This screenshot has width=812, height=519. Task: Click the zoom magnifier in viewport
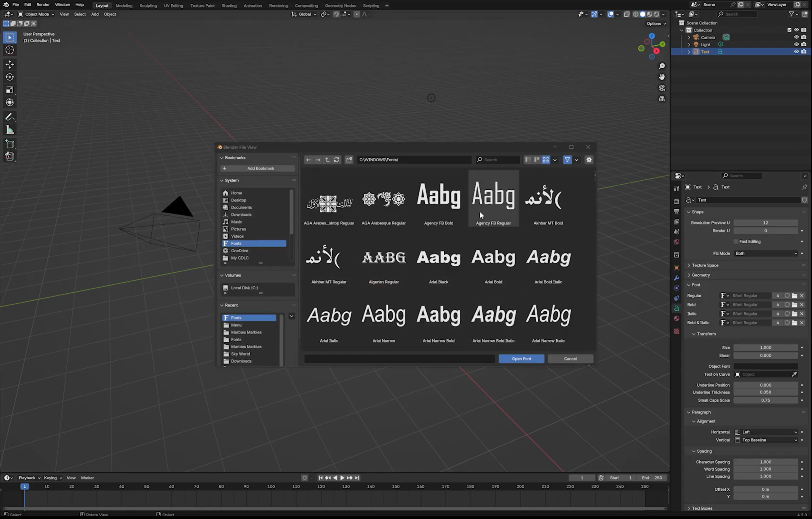click(x=662, y=66)
